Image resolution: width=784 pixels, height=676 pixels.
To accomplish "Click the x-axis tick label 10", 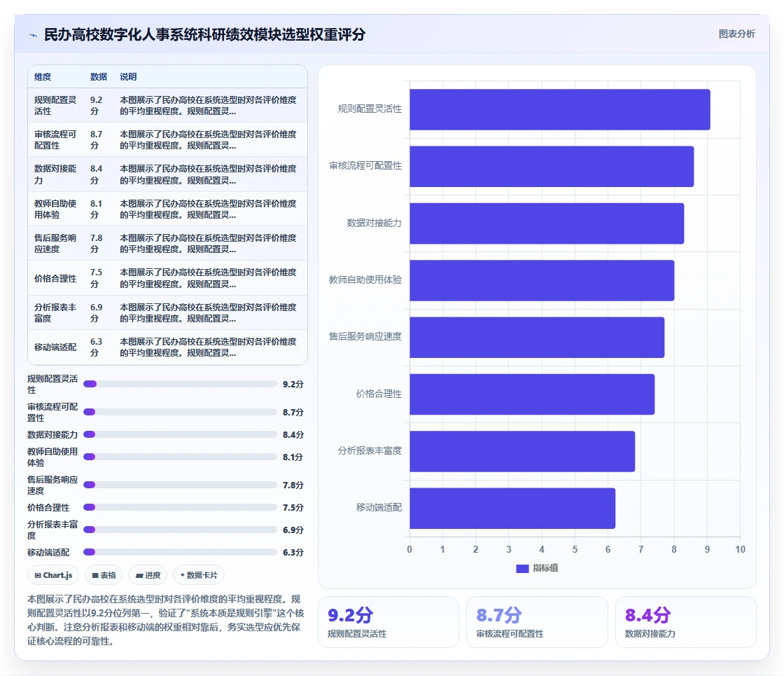I will pos(740,549).
